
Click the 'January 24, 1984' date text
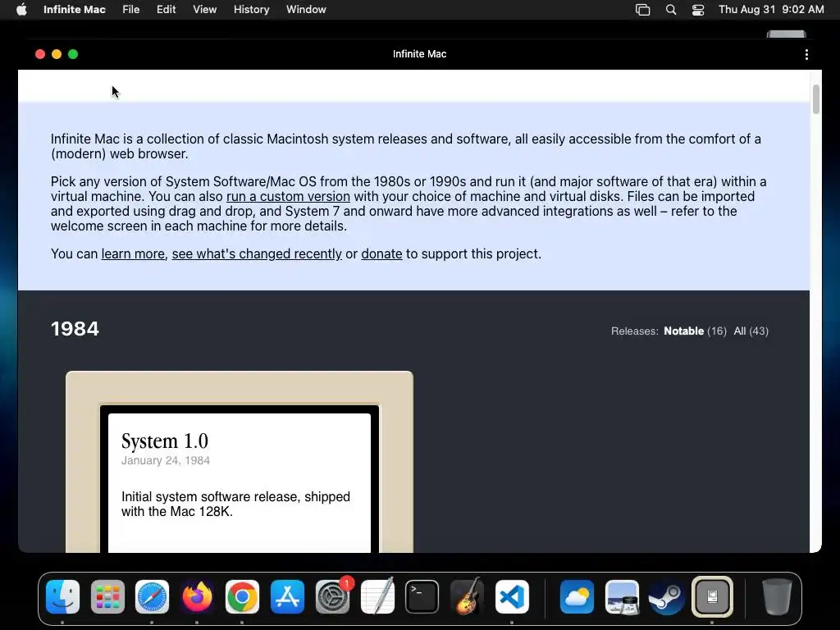(166, 461)
